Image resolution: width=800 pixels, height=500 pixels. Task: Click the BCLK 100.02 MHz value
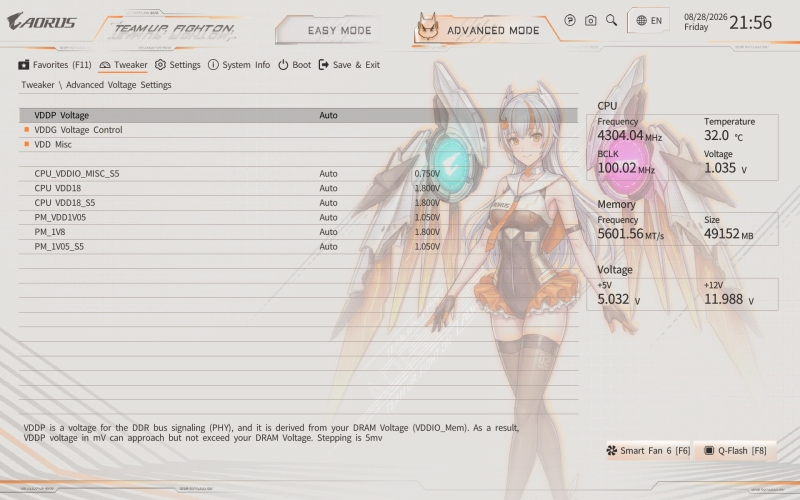click(626, 168)
